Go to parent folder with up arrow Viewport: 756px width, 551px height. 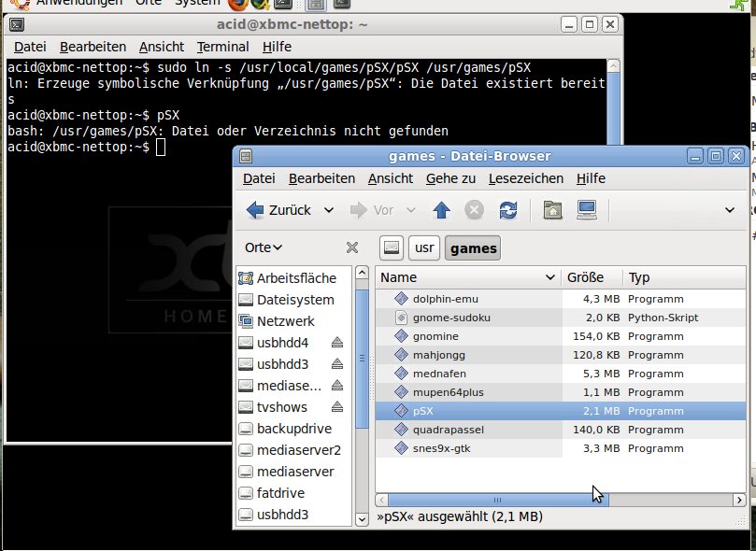click(x=441, y=210)
